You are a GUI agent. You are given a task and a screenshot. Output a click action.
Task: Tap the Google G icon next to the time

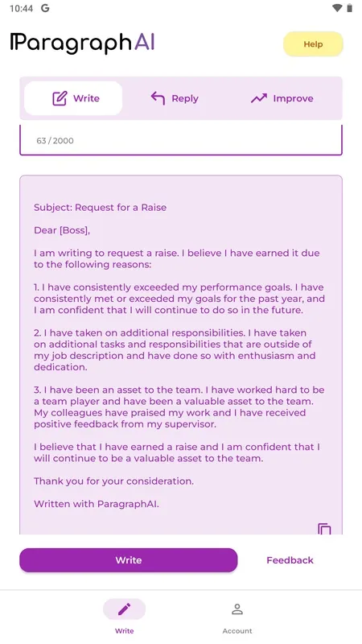[45, 8]
